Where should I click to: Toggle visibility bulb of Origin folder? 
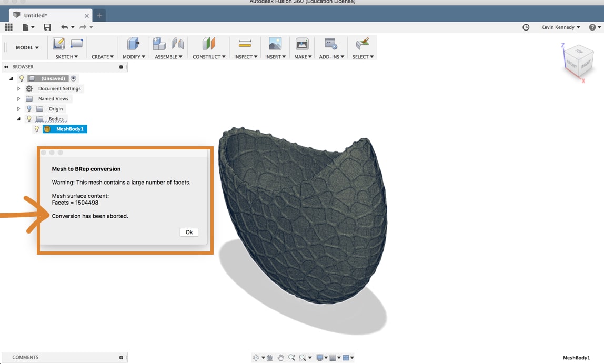[29, 109]
